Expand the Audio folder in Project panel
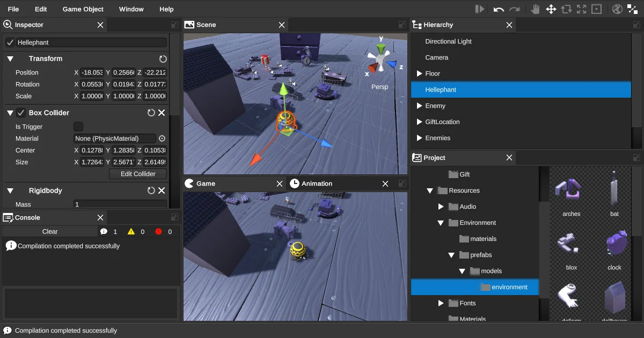The height and width of the screenshot is (338, 644). coord(441,207)
